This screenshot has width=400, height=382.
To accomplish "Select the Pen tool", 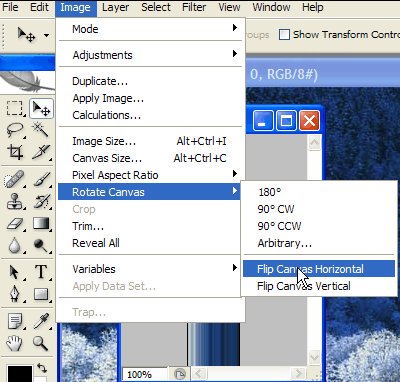I will [x=15, y=293].
